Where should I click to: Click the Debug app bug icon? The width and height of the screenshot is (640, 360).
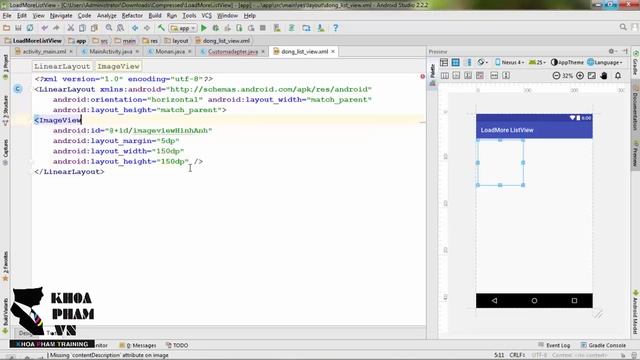tap(216, 28)
